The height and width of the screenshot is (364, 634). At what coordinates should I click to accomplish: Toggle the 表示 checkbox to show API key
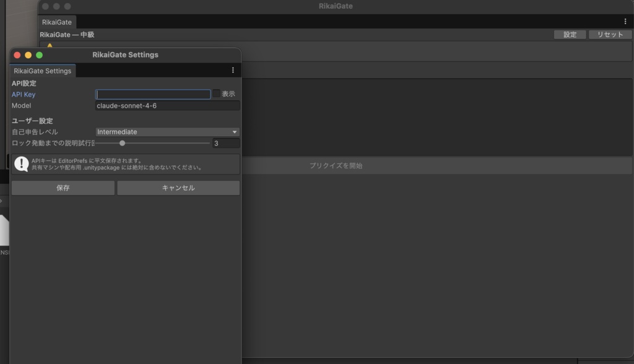216,93
